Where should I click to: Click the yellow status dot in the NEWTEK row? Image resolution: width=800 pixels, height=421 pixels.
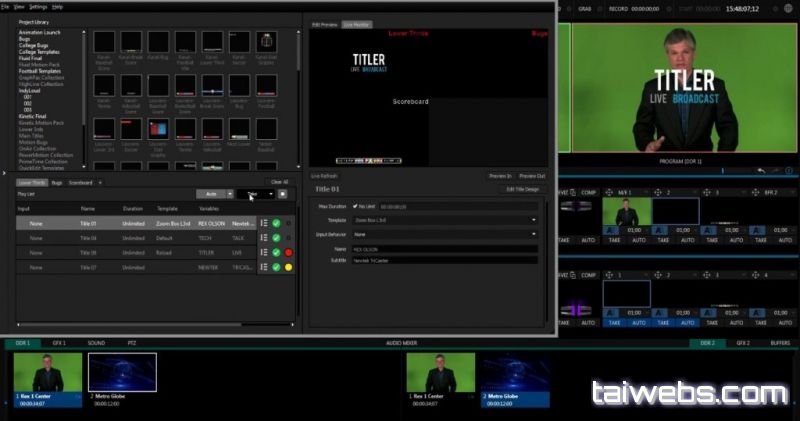(288, 268)
